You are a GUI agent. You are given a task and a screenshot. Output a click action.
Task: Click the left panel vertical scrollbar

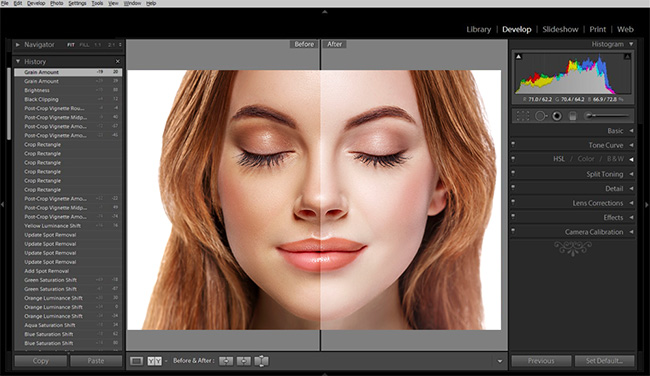click(9, 104)
